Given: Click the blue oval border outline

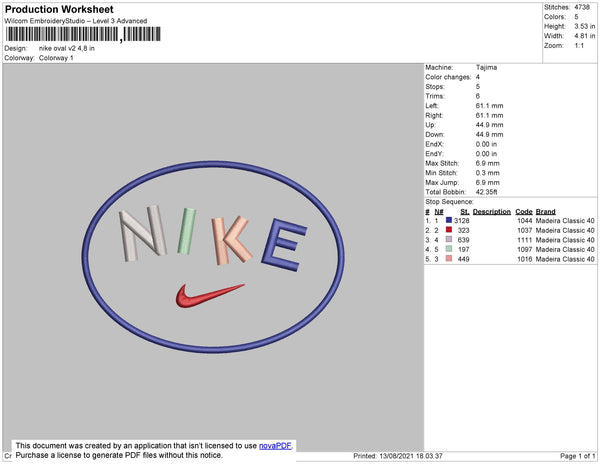Looking at the screenshot, I should [213, 164].
